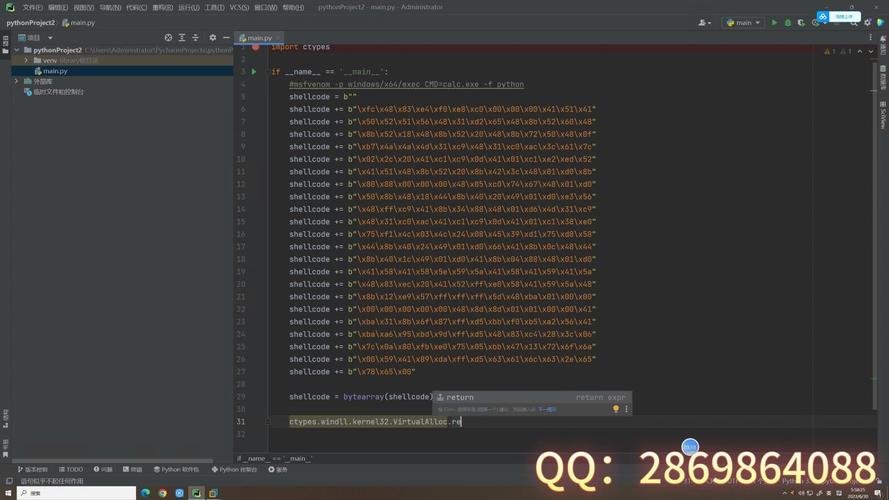Viewport: 889px width, 500px height.
Task: Hide the project tool window with minus icon
Action: coord(226,37)
